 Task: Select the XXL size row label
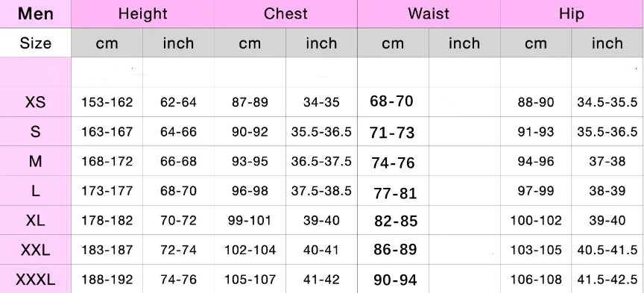click(35, 250)
